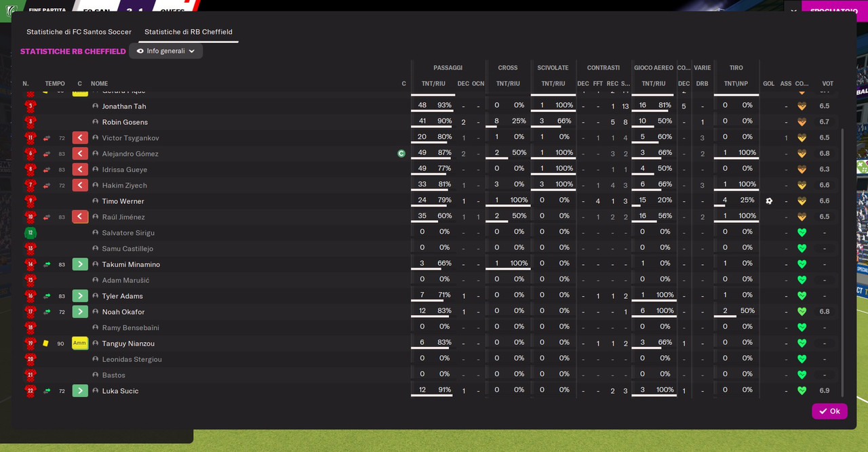Sort players by the VOT rating column
Image resolution: width=868 pixels, height=452 pixels.
coord(827,84)
